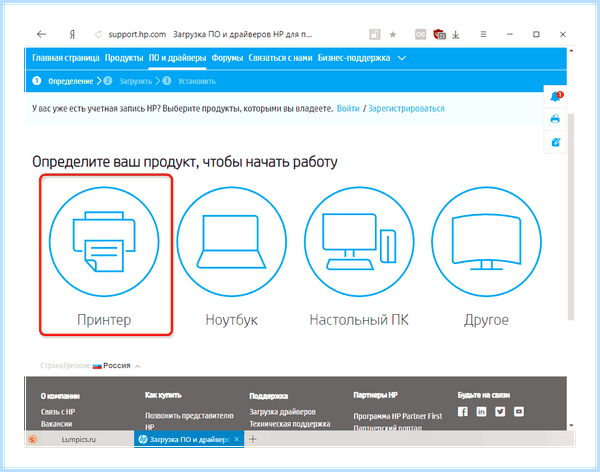
Task: Open the Twitter icon in footer
Action: [x=500, y=412]
